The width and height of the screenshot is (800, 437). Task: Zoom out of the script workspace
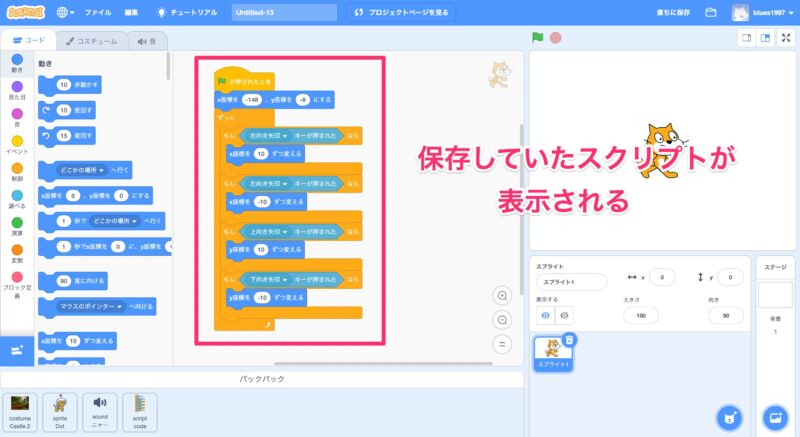(503, 320)
